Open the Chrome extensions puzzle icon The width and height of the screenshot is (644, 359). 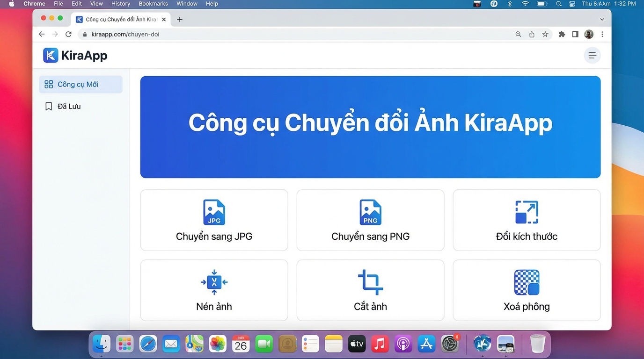pyautogui.click(x=561, y=34)
